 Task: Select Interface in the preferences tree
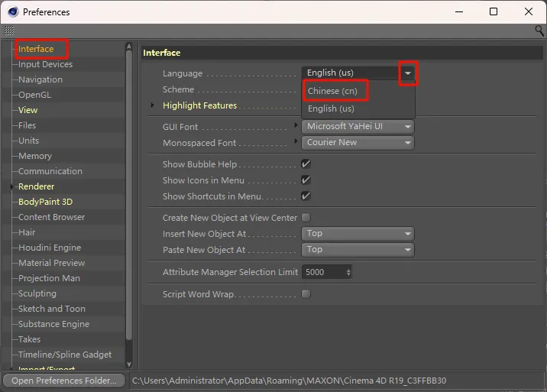36,49
